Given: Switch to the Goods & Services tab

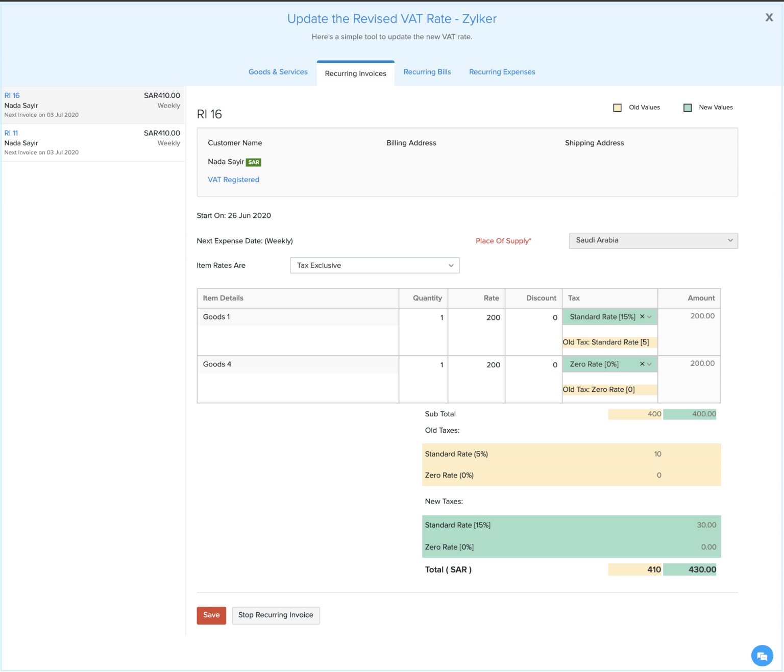Looking at the screenshot, I should (x=278, y=72).
